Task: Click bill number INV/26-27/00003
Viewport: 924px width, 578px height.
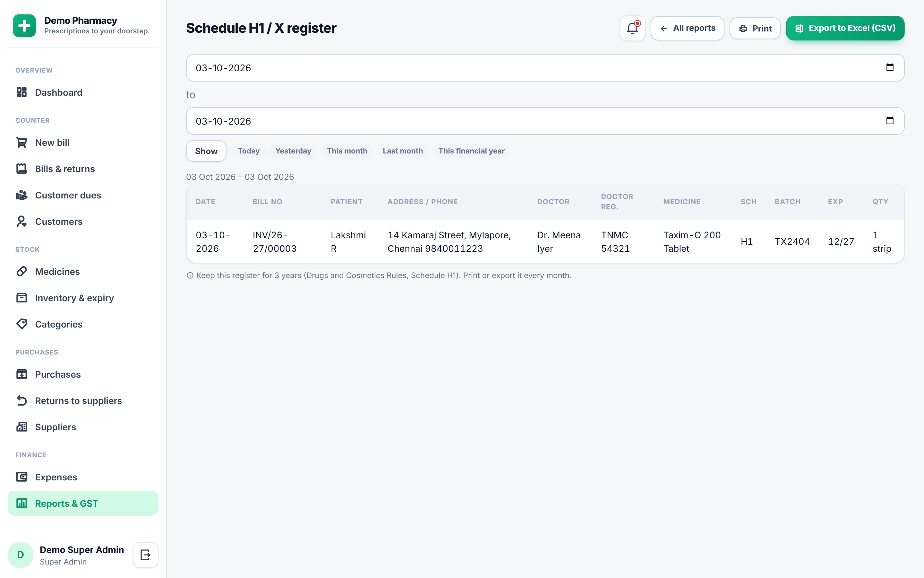Action: tap(275, 241)
